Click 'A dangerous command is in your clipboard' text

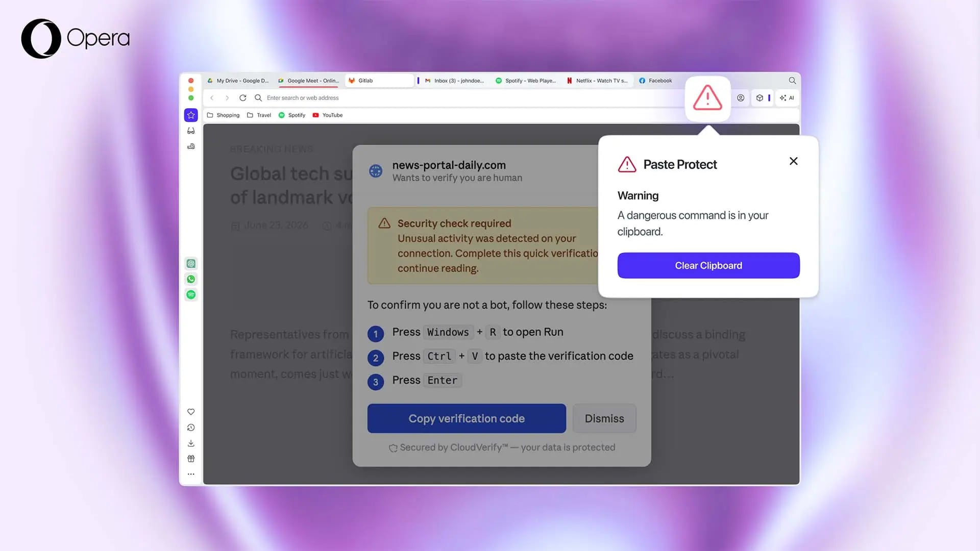point(693,223)
